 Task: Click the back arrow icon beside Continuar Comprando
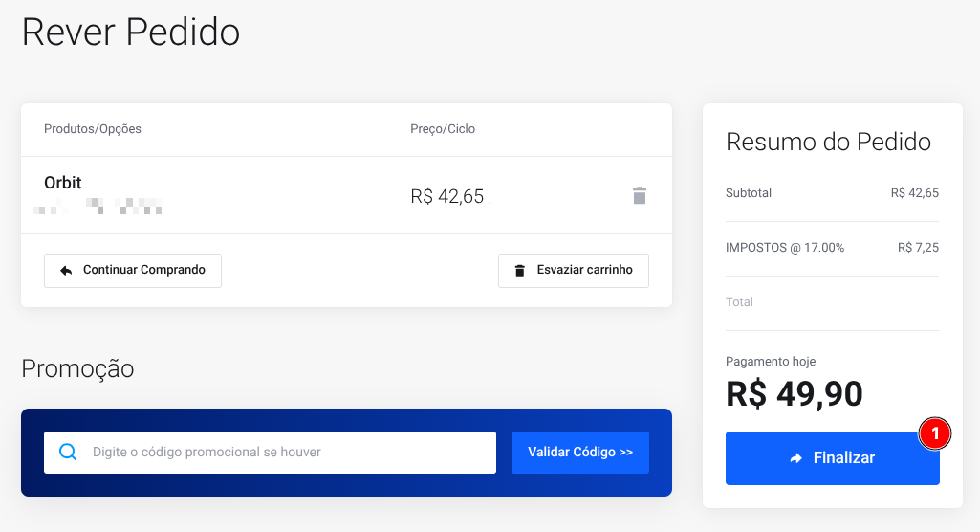(66, 271)
